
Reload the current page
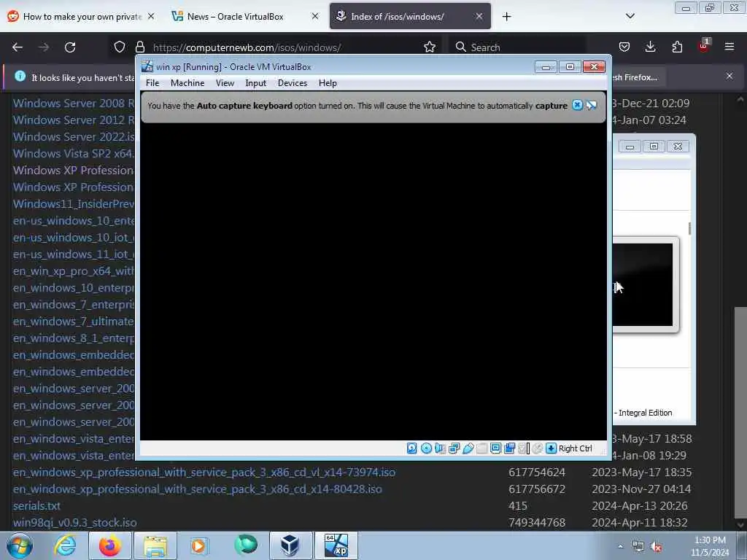coord(70,47)
